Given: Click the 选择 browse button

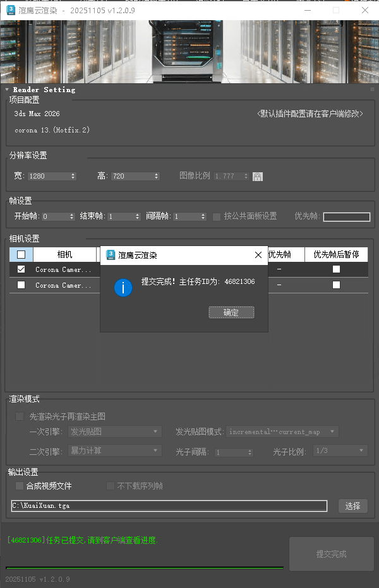Looking at the screenshot, I should click(352, 506).
